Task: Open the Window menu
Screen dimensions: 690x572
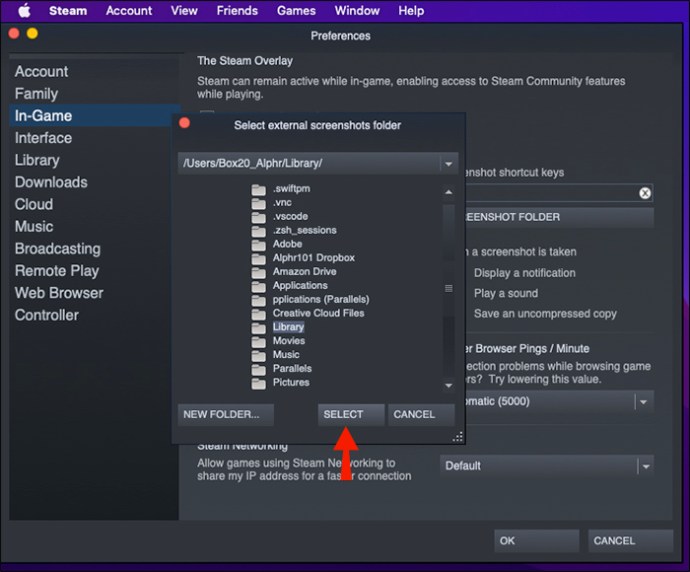Action: tap(357, 11)
